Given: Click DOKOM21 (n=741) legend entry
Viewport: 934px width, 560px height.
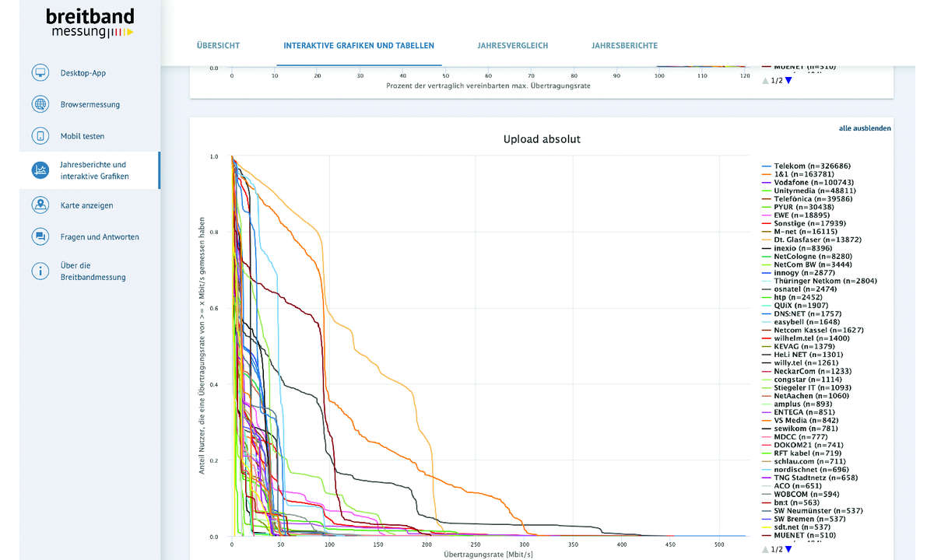Looking at the screenshot, I should coord(802,444).
